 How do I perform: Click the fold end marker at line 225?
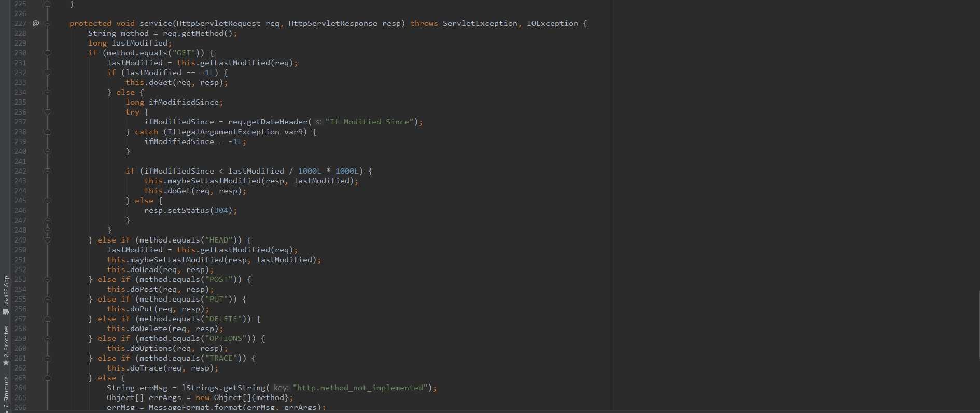(x=47, y=4)
